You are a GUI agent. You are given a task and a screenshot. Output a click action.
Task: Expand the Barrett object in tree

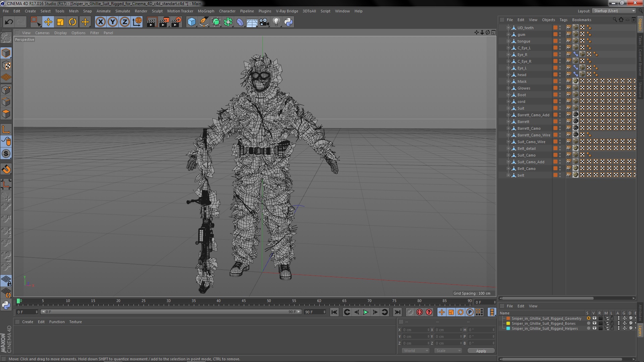click(508, 122)
